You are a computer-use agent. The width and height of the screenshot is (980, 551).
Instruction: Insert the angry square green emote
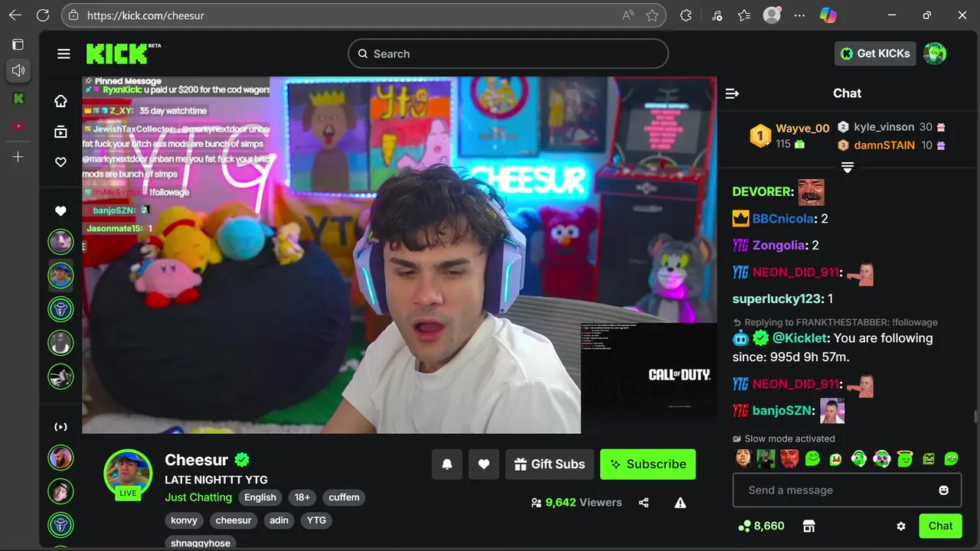coord(929,458)
